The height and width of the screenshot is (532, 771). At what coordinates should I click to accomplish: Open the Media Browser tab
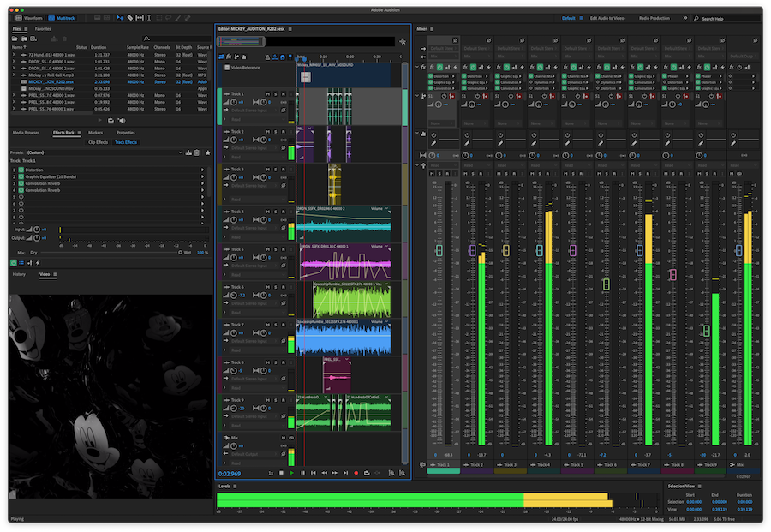pos(25,133)
